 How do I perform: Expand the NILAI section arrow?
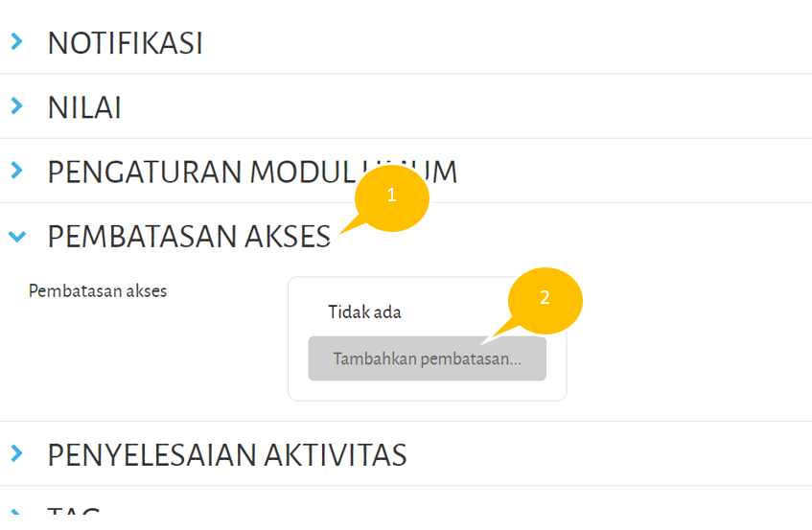16,106
